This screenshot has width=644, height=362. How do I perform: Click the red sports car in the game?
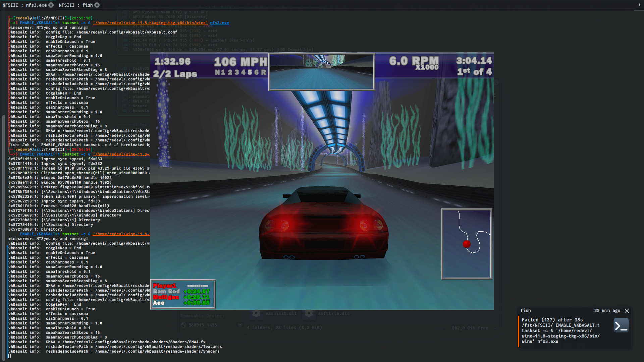click(x=324, y=223)
